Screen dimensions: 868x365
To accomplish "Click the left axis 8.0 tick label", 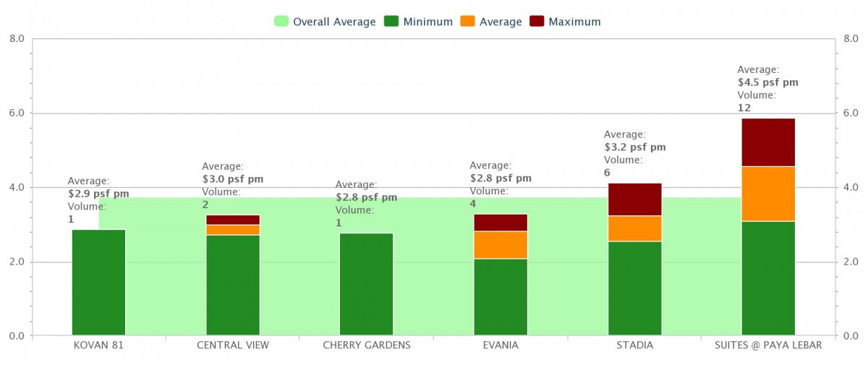I will (x=17, y=38).
